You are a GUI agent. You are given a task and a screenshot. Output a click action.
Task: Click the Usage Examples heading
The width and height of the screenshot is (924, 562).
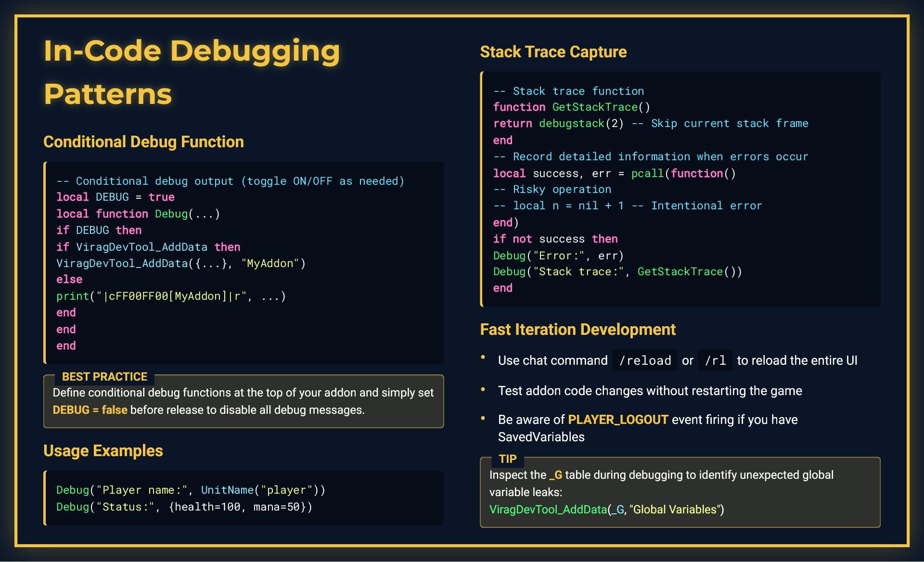(x=103, y=451)
